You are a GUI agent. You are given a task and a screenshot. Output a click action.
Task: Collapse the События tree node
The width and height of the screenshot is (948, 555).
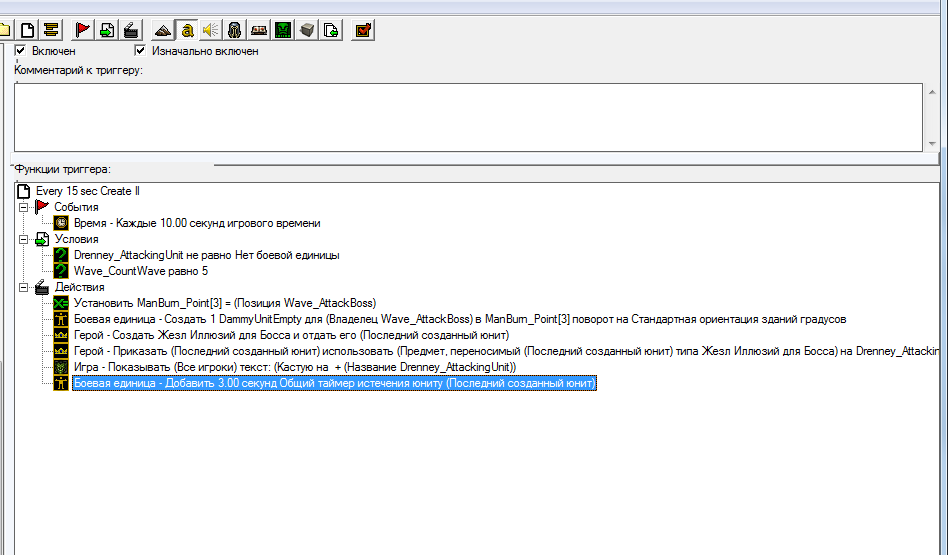coord(23,207)
